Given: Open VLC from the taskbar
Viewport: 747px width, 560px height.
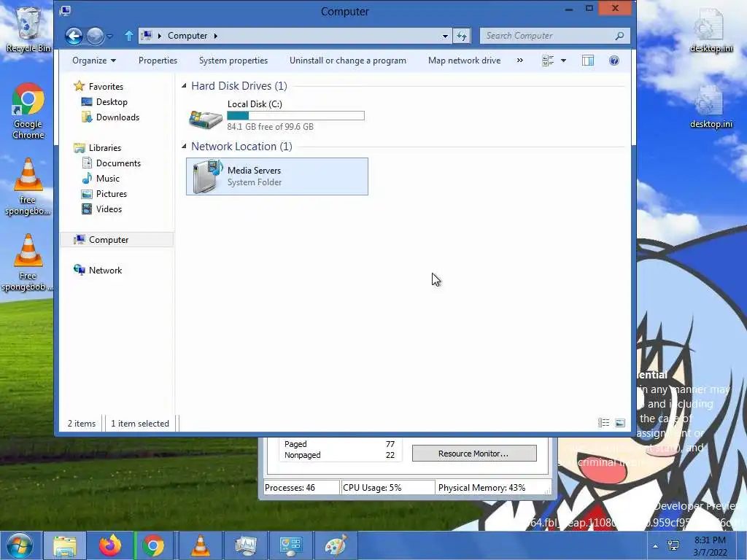Looking at the screenshot, I should [201, 545].
